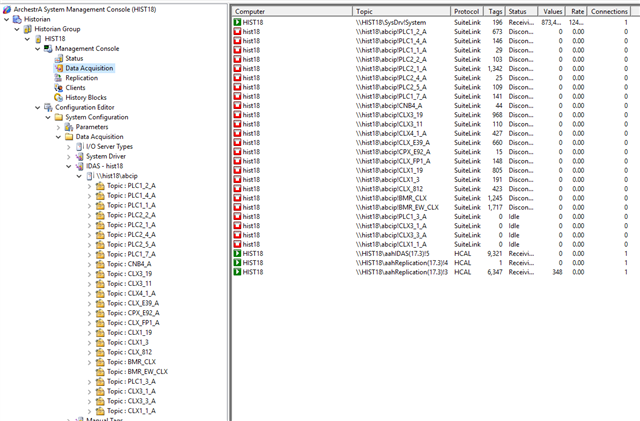The width and height of the screenshot is (640, 421).
Task: Click the \\hist18\abcip!CLX_E39_A topic cell
Action: [x=393, y=143]
